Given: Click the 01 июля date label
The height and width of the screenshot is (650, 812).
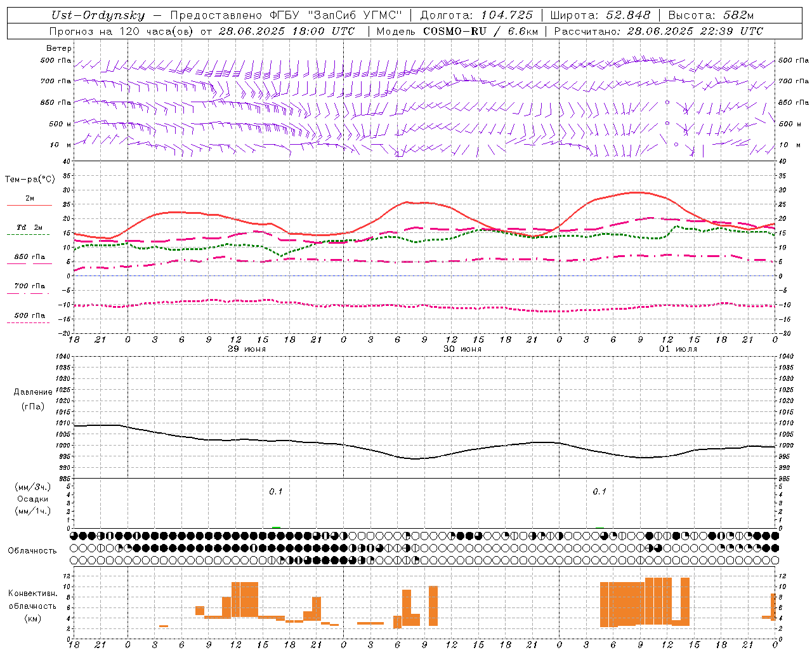Looking at the screenshot, I should click(678, 349).
